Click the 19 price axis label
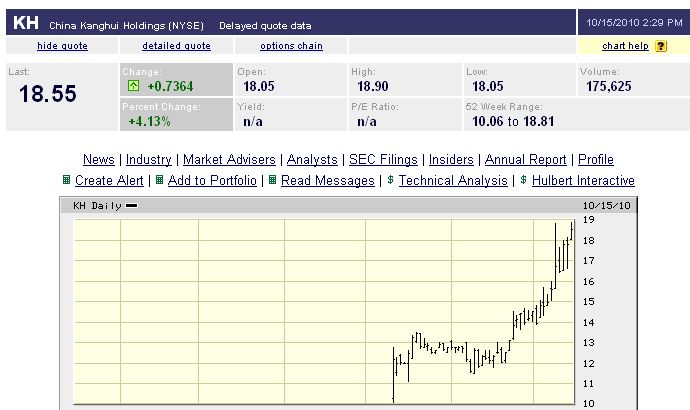690x410 pixels. click(589, 220)
